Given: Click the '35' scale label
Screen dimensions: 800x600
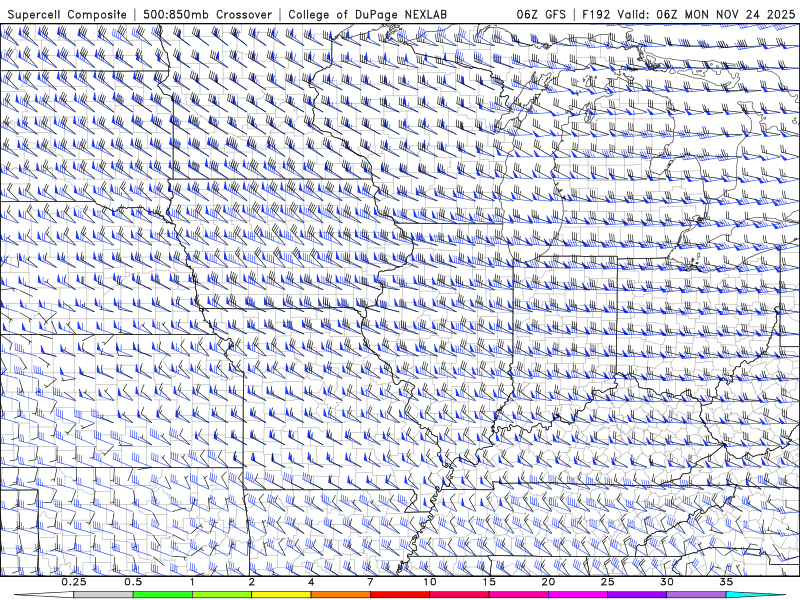Looking at the screenshot, I should click(x=726, y=582).
